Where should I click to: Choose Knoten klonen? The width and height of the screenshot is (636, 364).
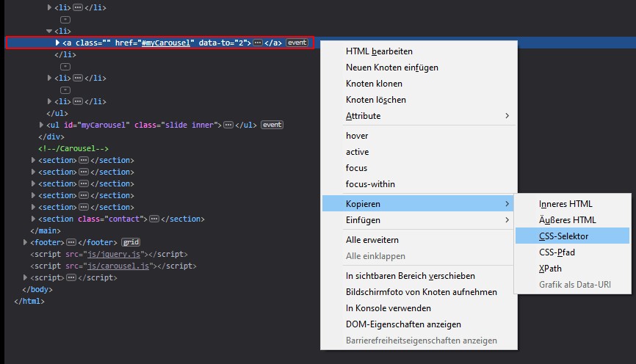(419, 84)
